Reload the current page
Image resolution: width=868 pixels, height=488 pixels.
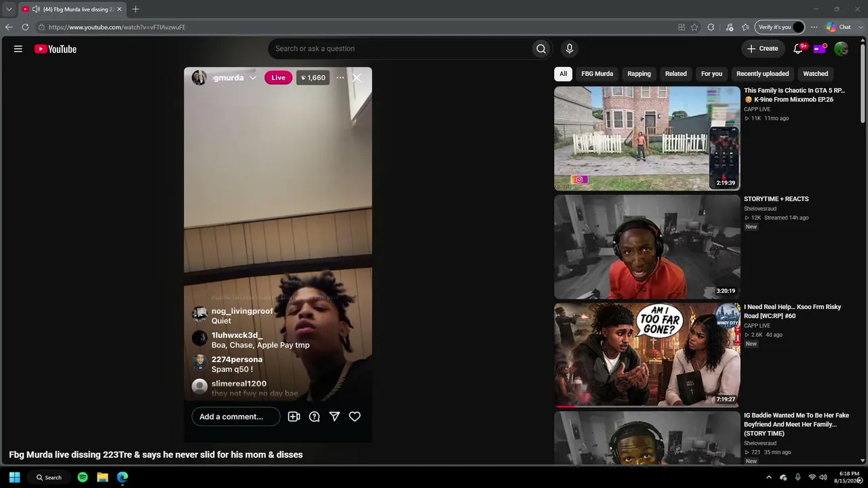25,27
